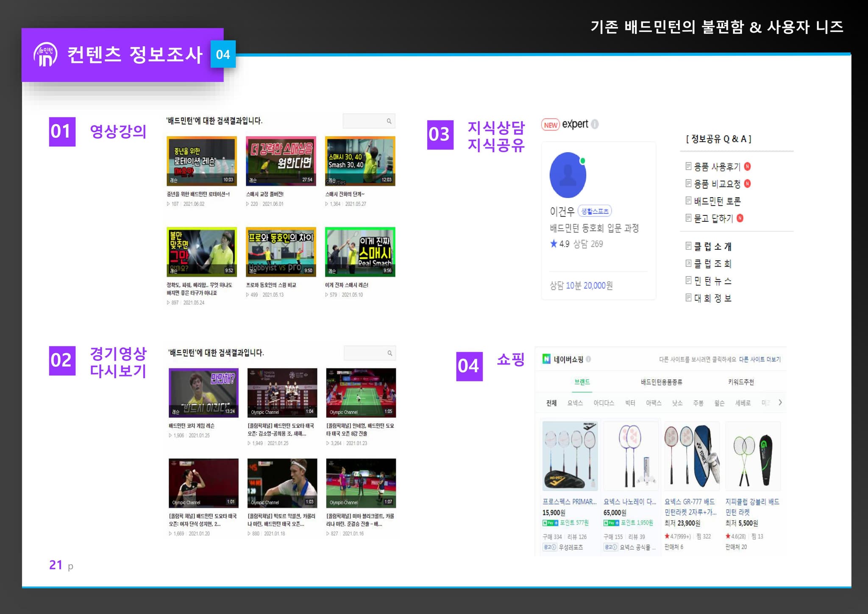
Task: Click the 요넥스 공식몰 seller name
Action: point(637,547)
